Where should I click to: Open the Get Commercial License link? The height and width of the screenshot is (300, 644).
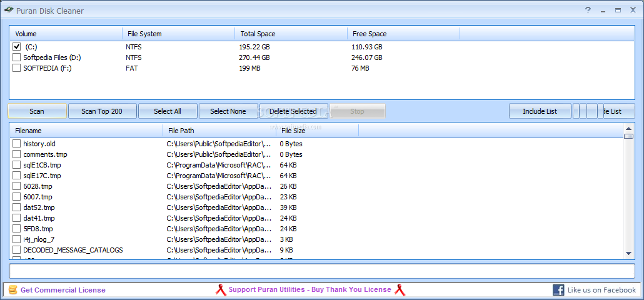click(x=63, y=290)
